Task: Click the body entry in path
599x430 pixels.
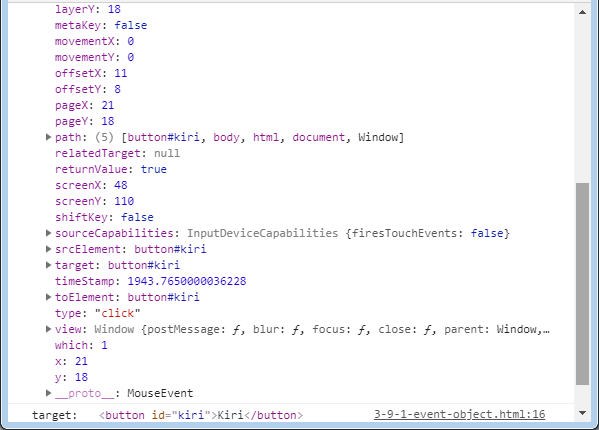Action: click(226, 137)
